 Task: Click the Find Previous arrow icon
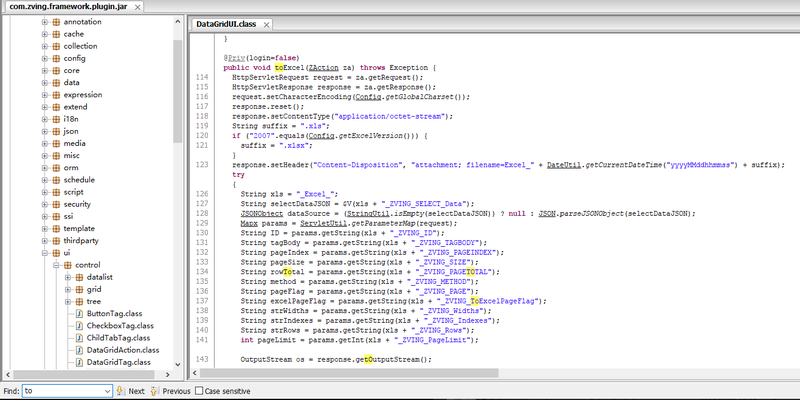coord(154,391)
